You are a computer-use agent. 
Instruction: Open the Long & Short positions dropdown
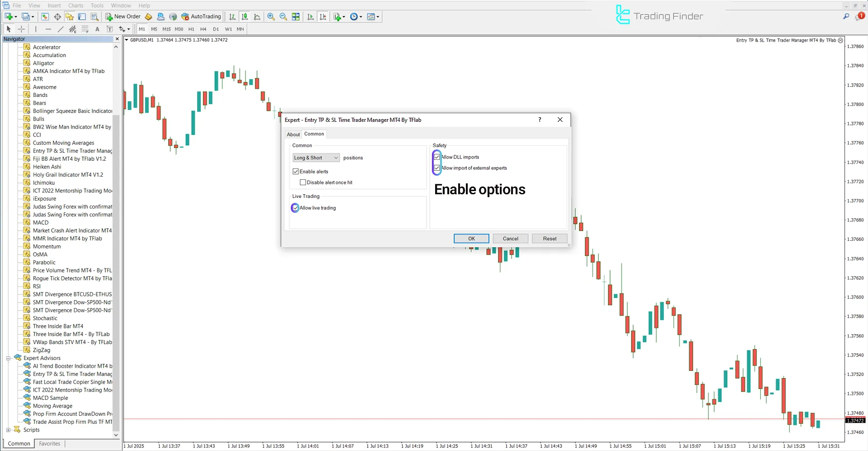[335, 157]
